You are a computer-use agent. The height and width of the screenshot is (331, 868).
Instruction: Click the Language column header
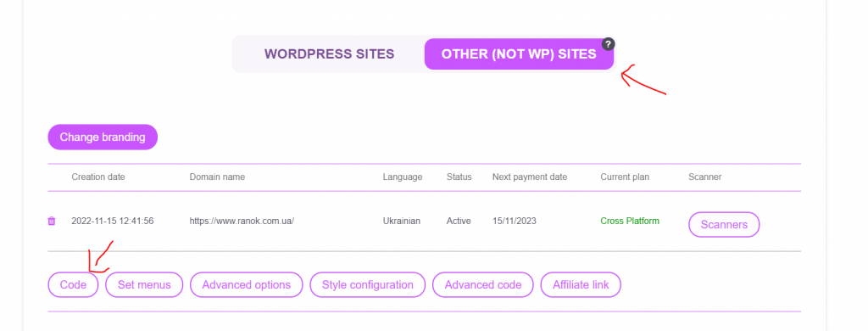pyautogui.click(x=403, y=177)
